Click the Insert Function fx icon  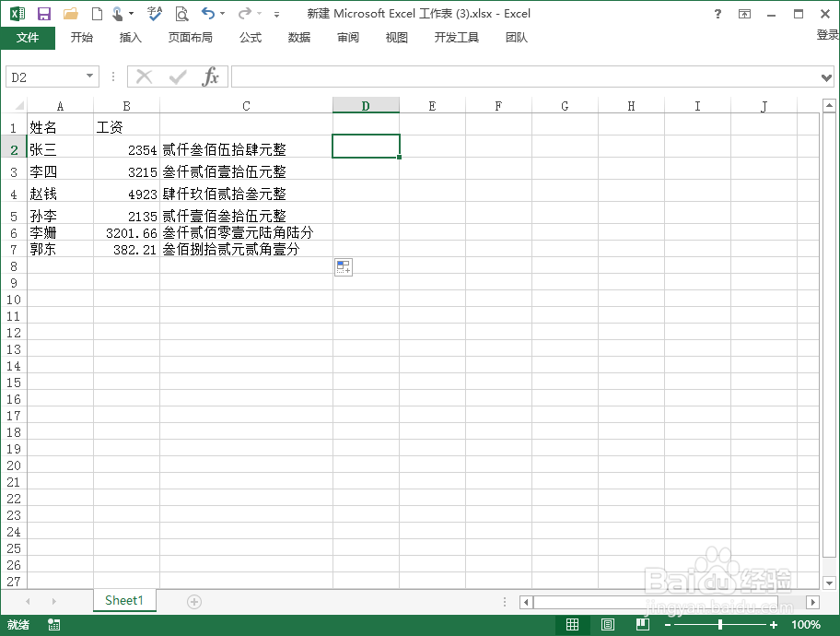[x=211, y=77]
